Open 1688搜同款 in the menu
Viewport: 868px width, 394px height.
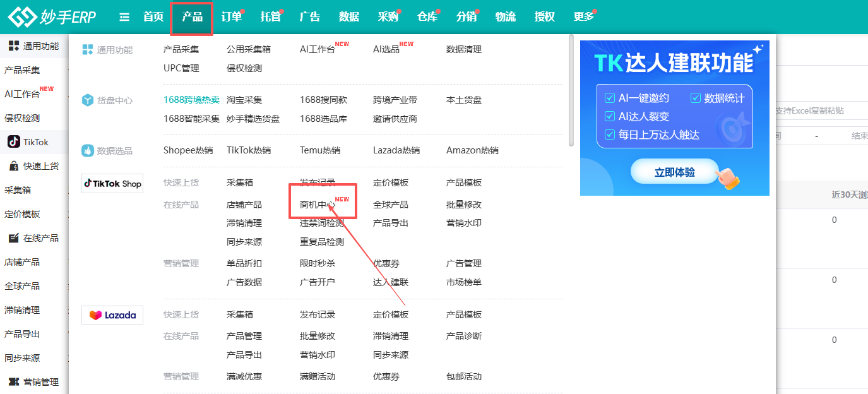323,100
